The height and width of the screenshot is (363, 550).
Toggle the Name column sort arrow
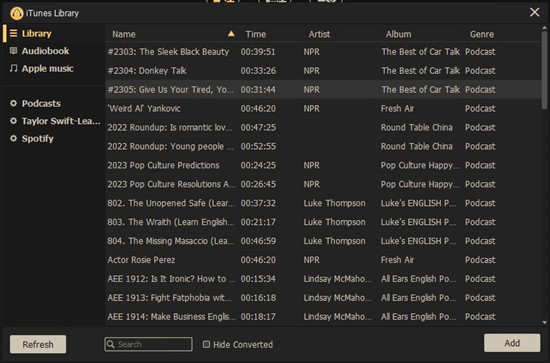[x=231, y=34]
